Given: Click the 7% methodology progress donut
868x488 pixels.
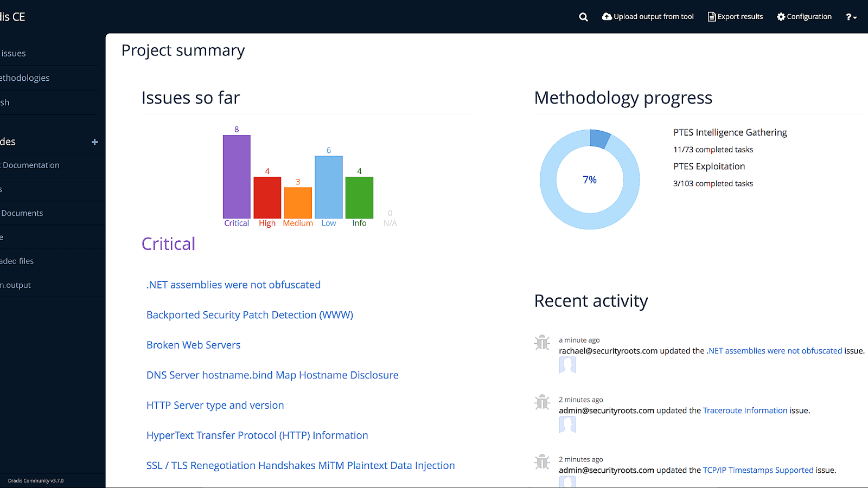Looking at the screenshot, I should [589, 179].
